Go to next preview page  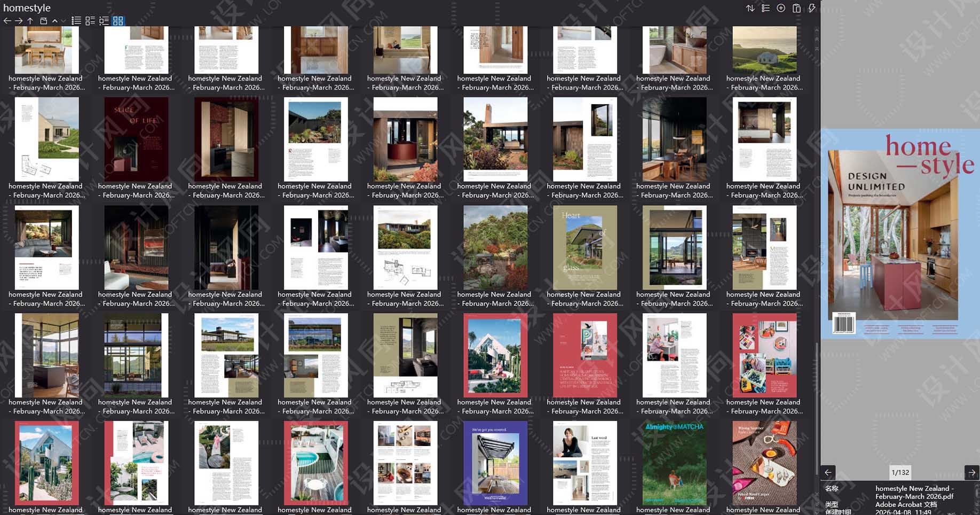tap(971, 472)
